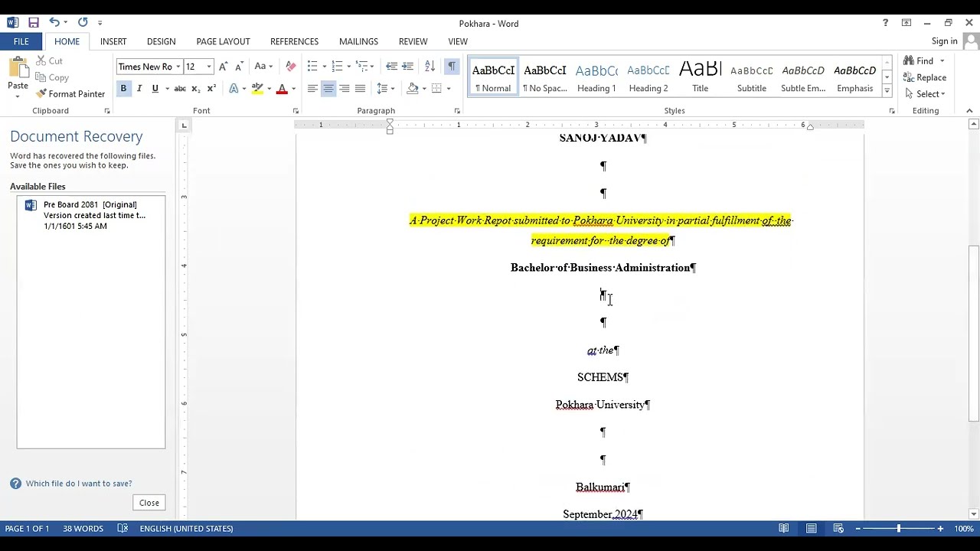Toggle Show/Hide paragraph marks
The image size is (980, 551).
coord(452,67)
